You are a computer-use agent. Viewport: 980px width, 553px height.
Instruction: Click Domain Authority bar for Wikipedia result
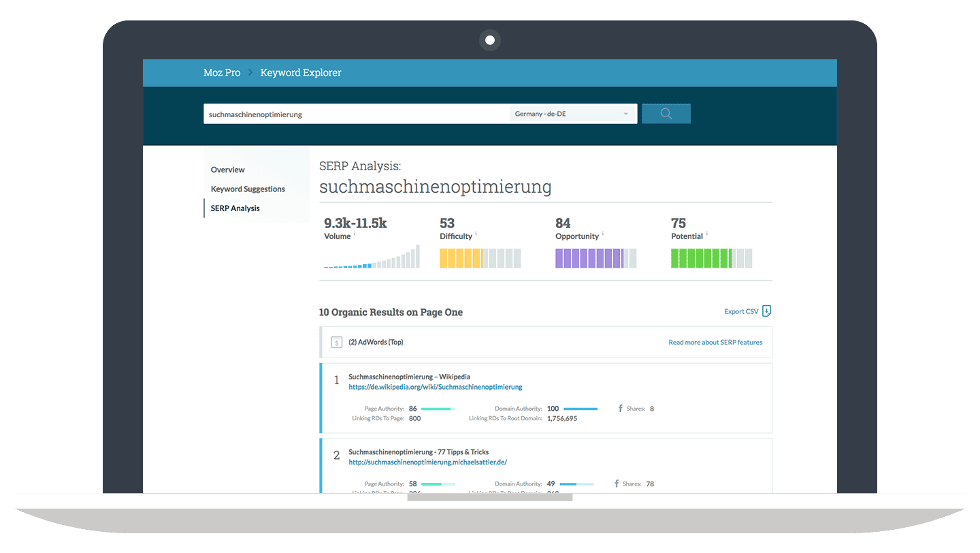tap(581, 409)
